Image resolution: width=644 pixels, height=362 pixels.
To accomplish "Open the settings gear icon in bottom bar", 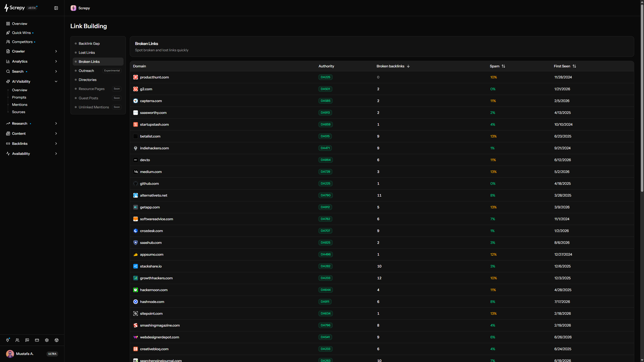I will 47,340.
